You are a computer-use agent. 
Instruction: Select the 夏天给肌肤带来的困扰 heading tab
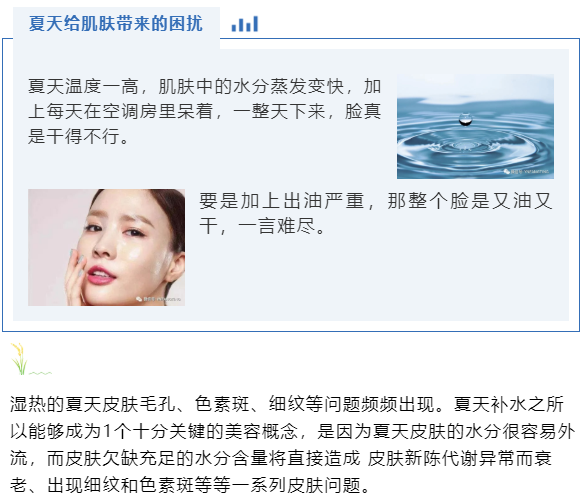116,24
